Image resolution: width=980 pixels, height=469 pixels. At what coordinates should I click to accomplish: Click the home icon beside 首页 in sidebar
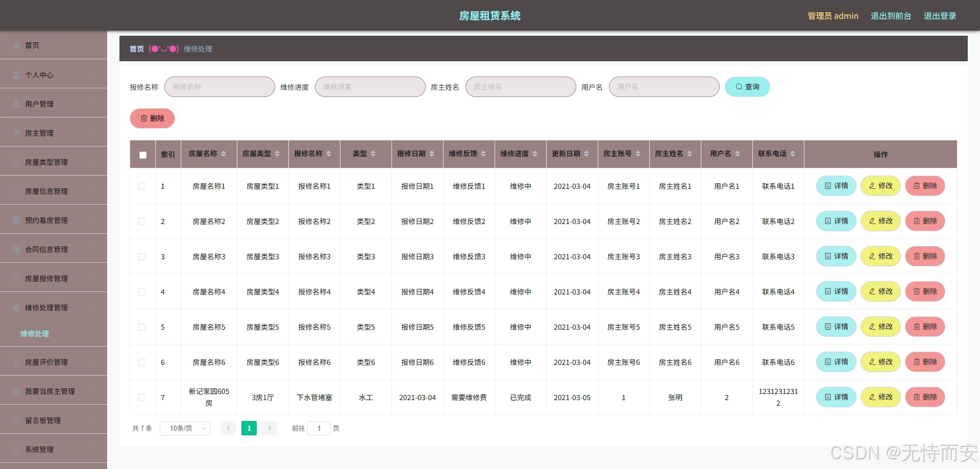click(x=16, y=45)
